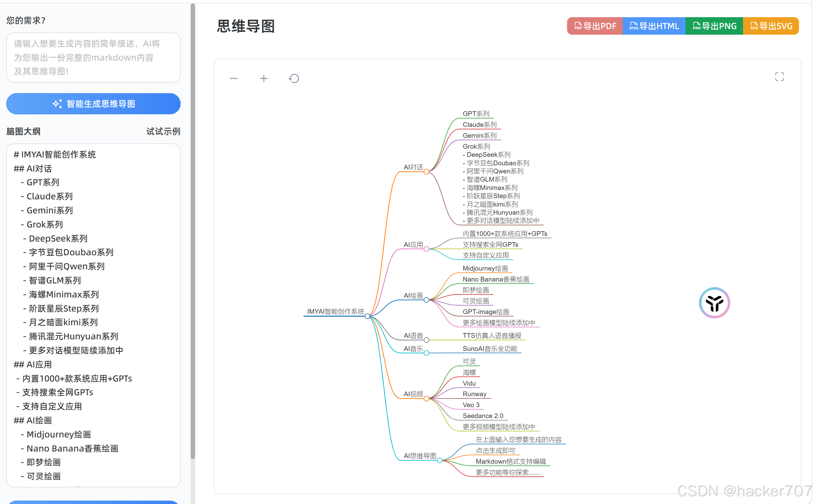Zoom out the mind map with minus icon

click(x=234, y=79)
